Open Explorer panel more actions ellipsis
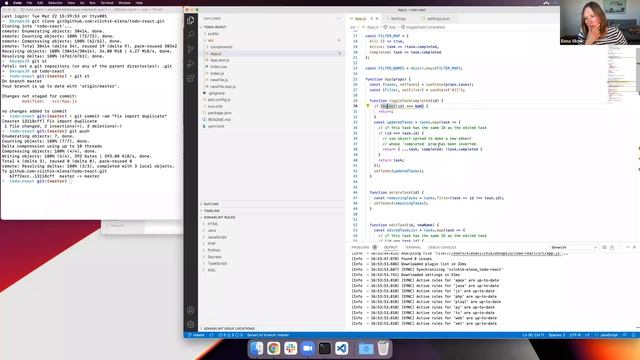The height and width of the screenshot is (360, 640). pos(338,19)
